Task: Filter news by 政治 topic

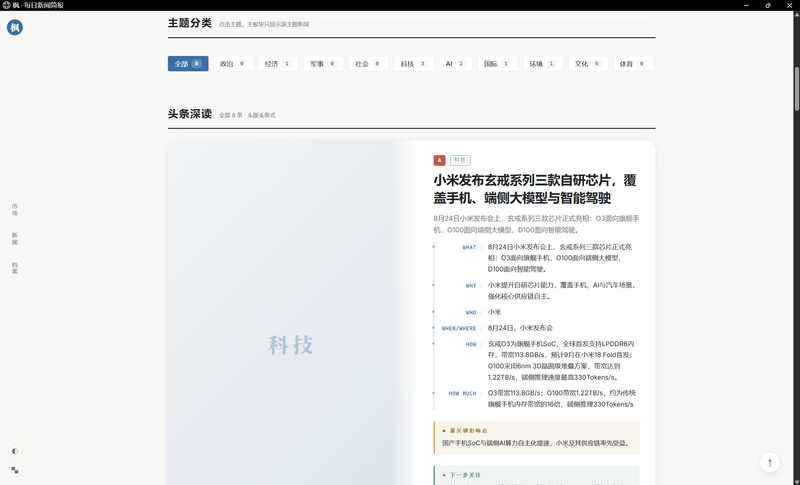Action: pos(233,64)
